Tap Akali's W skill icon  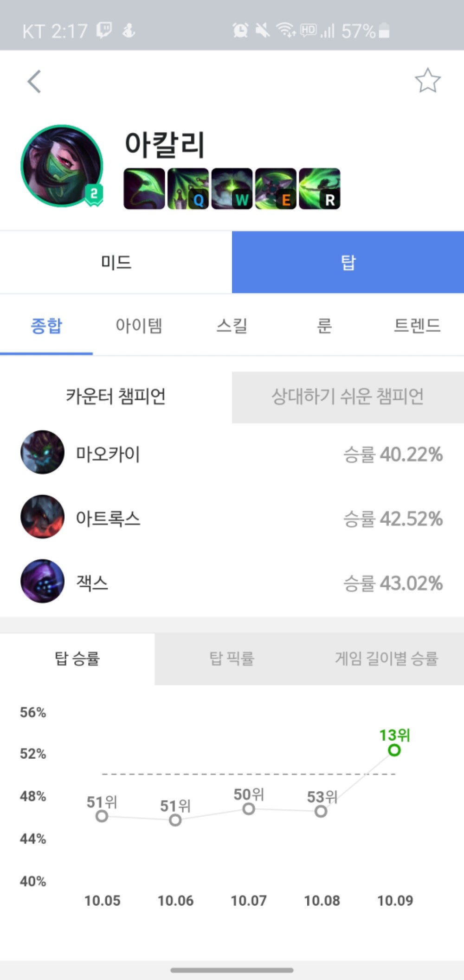232,189
